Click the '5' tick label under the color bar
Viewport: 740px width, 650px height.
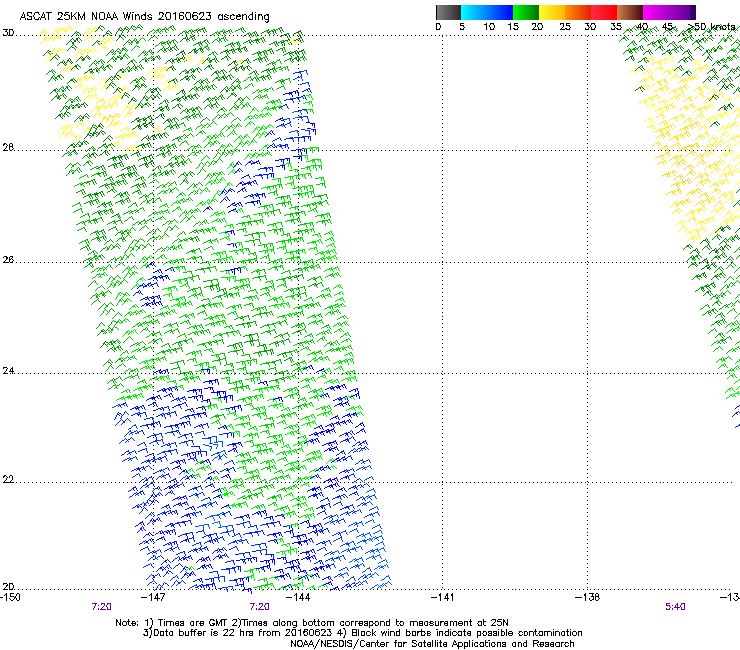pyautogui.click(x=462, y=27)
